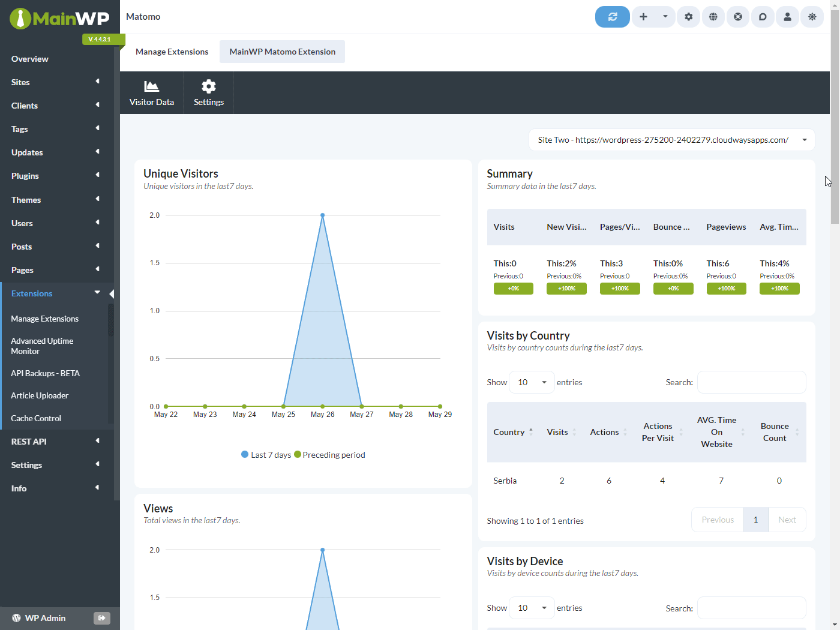840x630 pixels.
Task: Select the MainWP Matomo Extension tab
Action: [x=282, y=52]
